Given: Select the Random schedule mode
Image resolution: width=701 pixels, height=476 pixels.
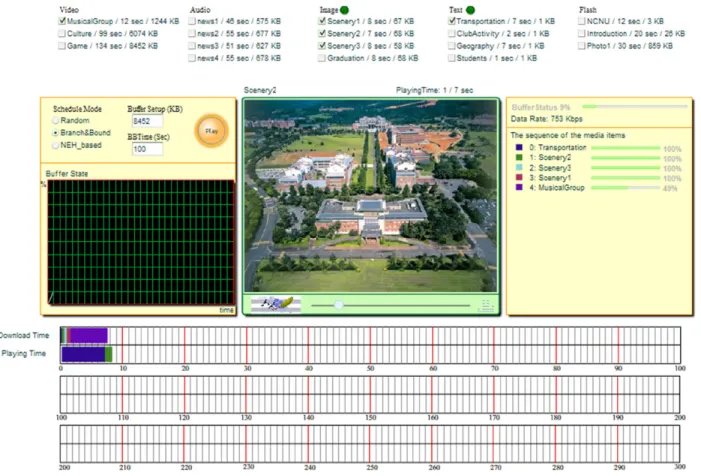Looking at the screenshot, I should [x=55, y=120].
